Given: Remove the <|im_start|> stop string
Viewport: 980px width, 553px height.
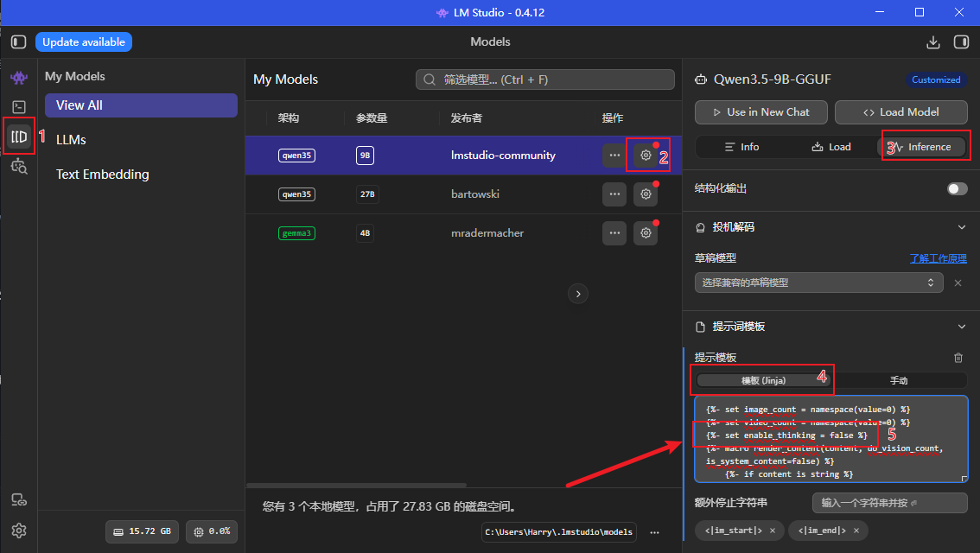Looking at the screenshot, I should [773, 531].
